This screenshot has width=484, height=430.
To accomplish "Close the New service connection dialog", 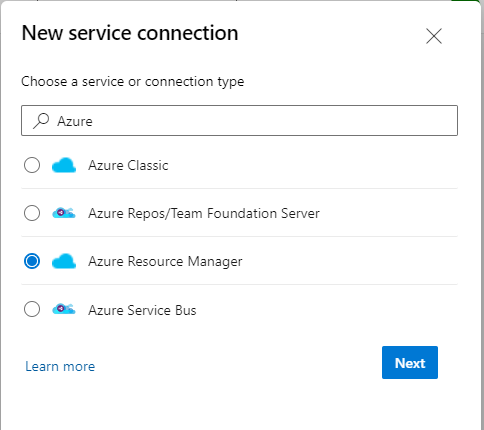I will point(434,36).
